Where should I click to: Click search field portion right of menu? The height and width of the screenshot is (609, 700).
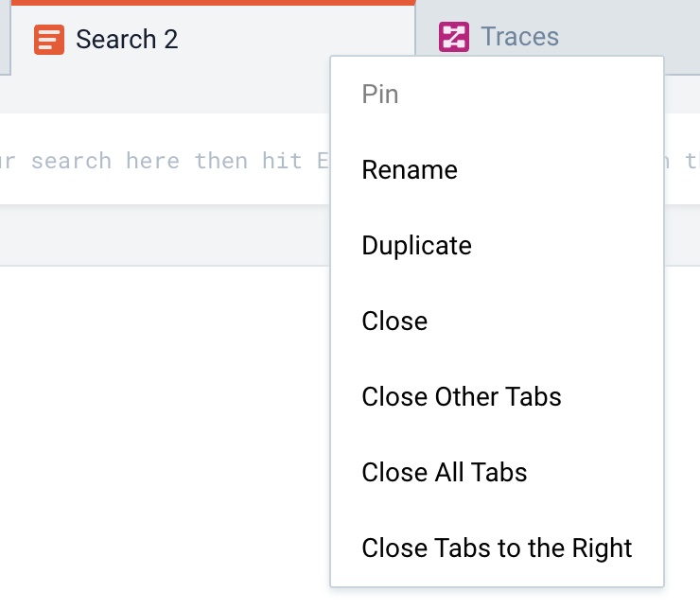pyautogui.click(x=683, y=161)
